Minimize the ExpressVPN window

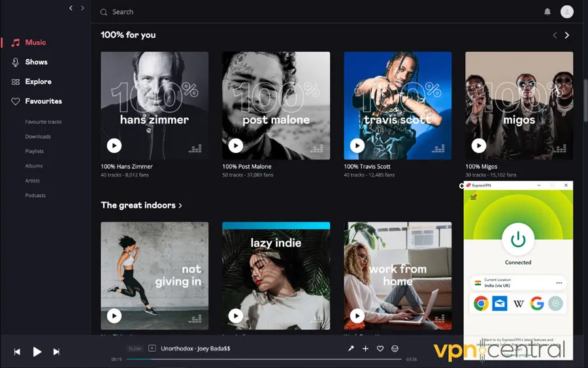538,186
